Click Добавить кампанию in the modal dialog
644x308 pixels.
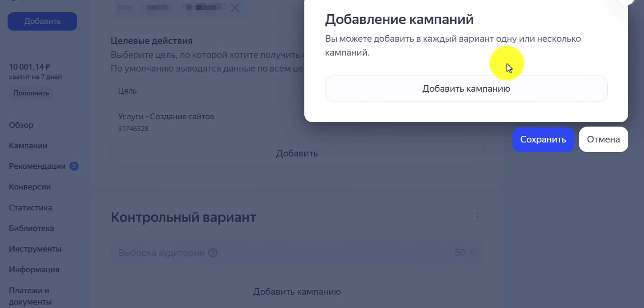point(465,88)
